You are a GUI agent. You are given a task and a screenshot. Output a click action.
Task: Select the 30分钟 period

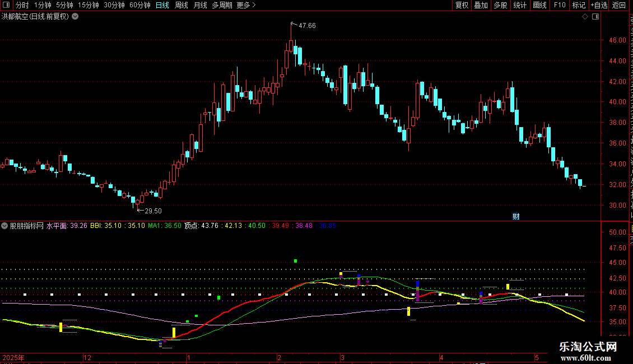114,5
